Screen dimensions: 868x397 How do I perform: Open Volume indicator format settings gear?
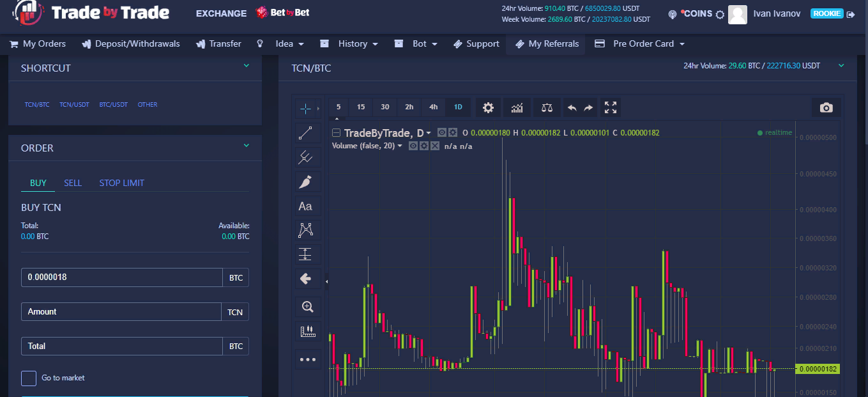point(423,146)
